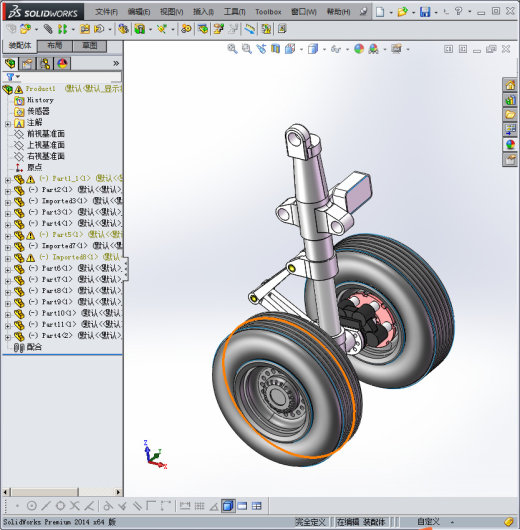Click the View Settings icon
520x530 pixels.
(x=396, y=49)
